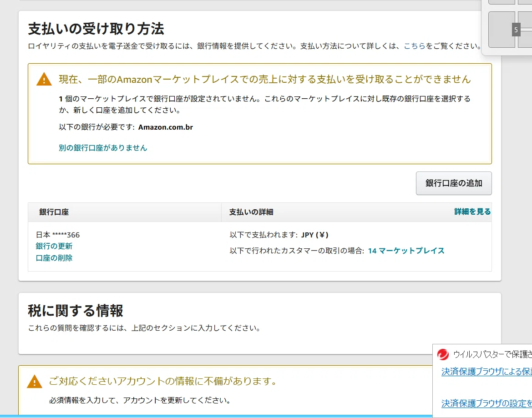Choose the lower-right zone of snap layout 5
The width and height of the screenshot is (532, 418).
(x=525, y=39)
